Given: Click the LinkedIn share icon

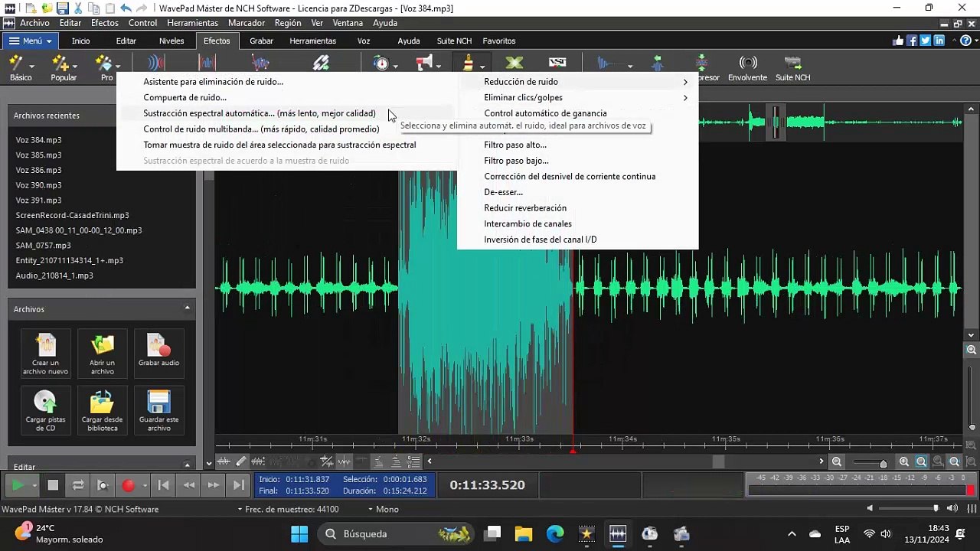Looking at the screenshot, I should tap(939, 41).
